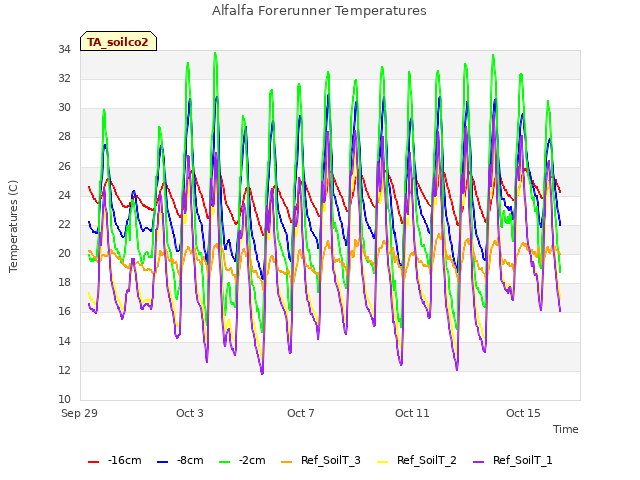Click the 14 y-axis tick label
Viewport: 640px width, 480px height.
[64, 342]
